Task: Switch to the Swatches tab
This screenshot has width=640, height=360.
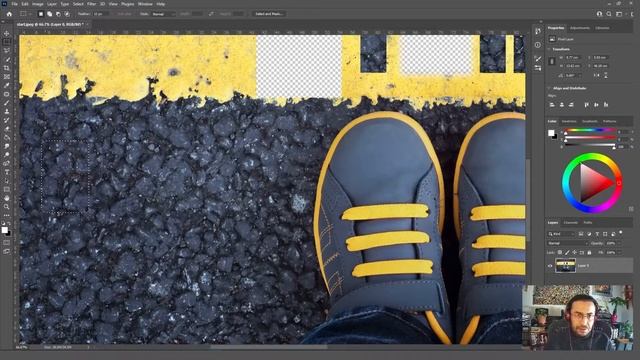Action: coord(569,121)
